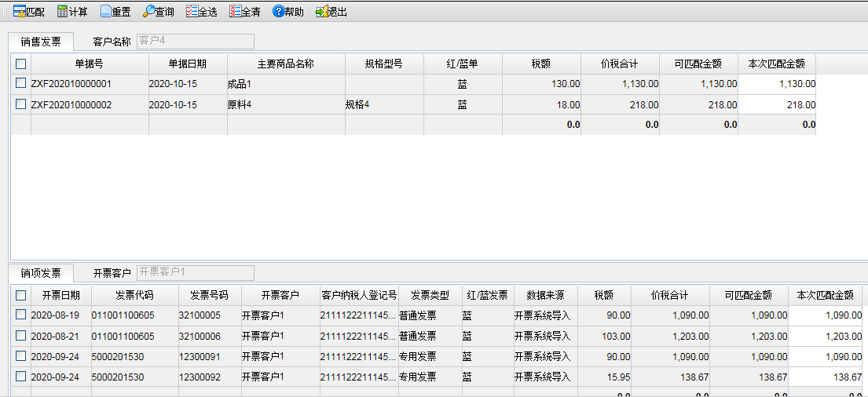Check the box for invoice ZXF202010000001
Image resolution: width=868 pixels, height=397 pixels.
coord(21,84)
